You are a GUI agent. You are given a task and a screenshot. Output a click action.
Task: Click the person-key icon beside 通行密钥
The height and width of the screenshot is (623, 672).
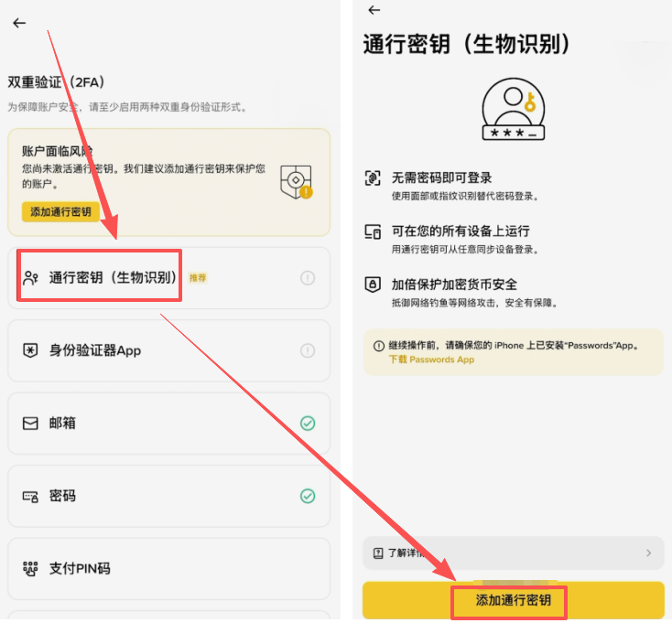[30, 278]
